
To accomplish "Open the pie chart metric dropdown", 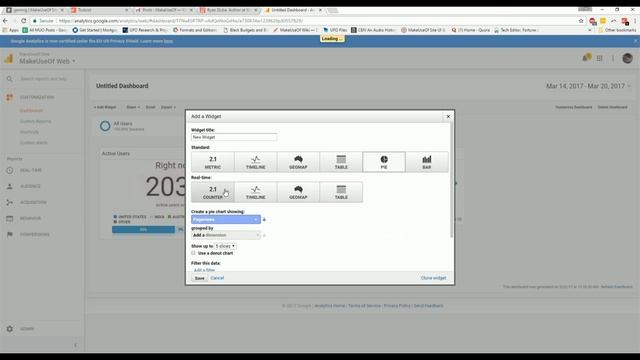I will click(x=226, y=219).
